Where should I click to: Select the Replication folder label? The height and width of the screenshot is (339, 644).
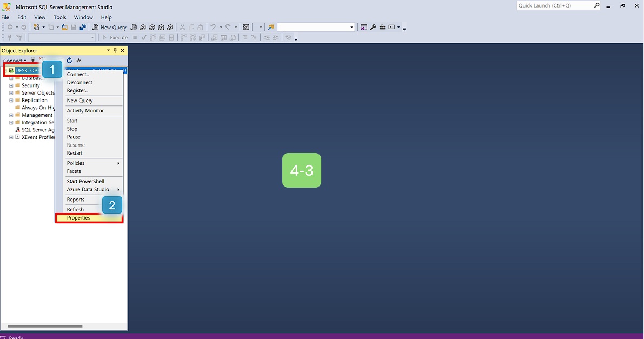click(35, 100)
